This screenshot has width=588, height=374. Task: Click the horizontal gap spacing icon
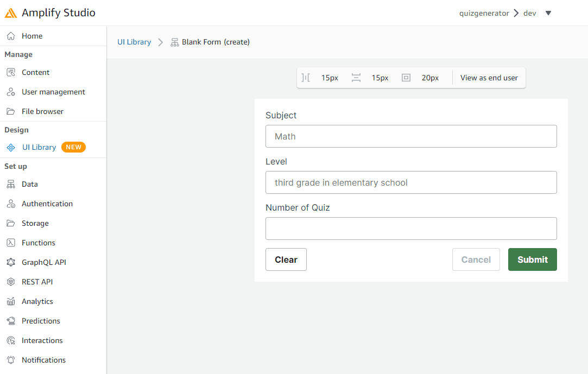coord(306,78)
